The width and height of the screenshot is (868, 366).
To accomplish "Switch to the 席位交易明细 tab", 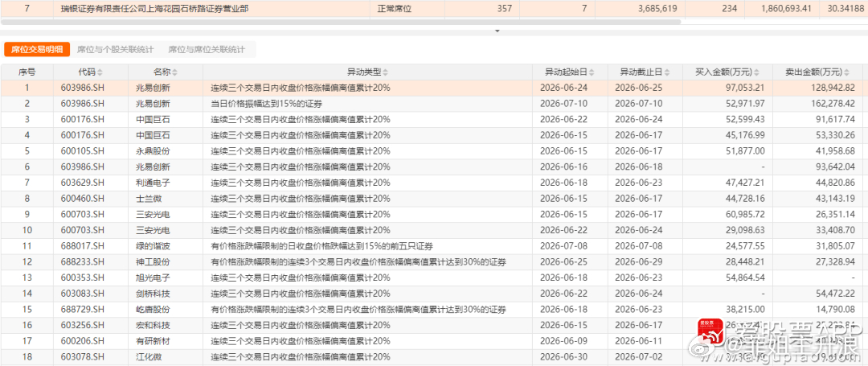I will point(37,49).
